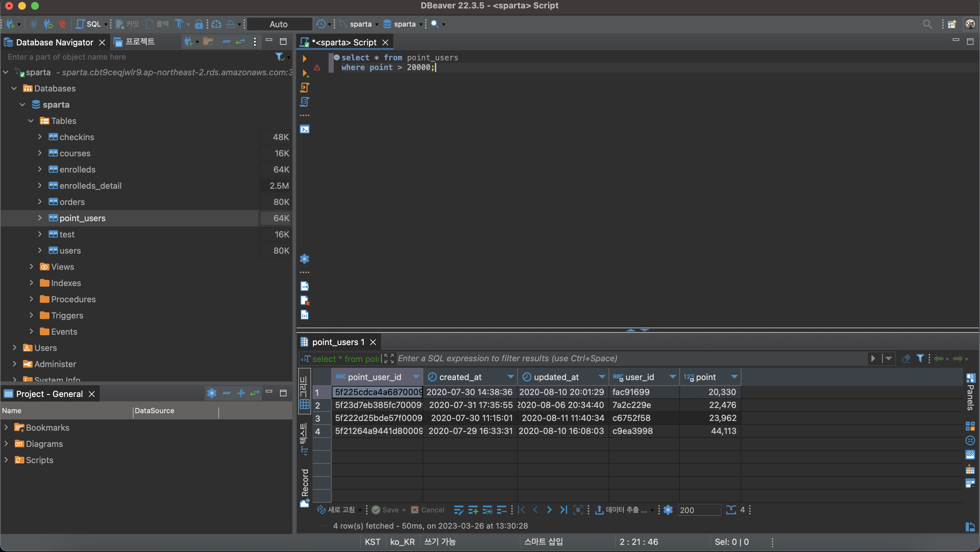Open the terminal output panel icon

pos(304,129)
